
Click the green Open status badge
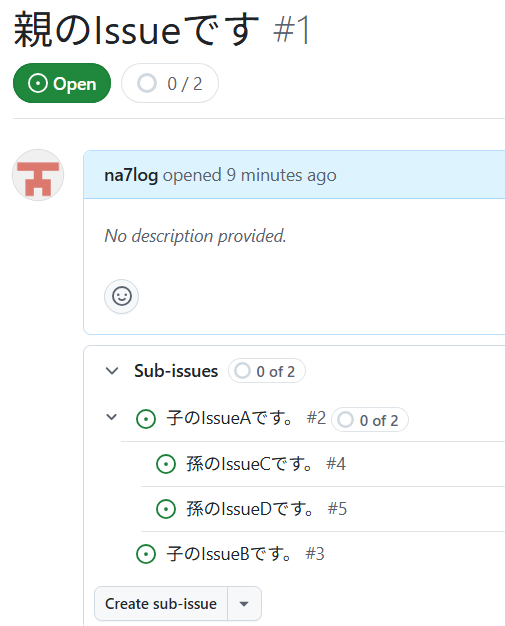62,83
